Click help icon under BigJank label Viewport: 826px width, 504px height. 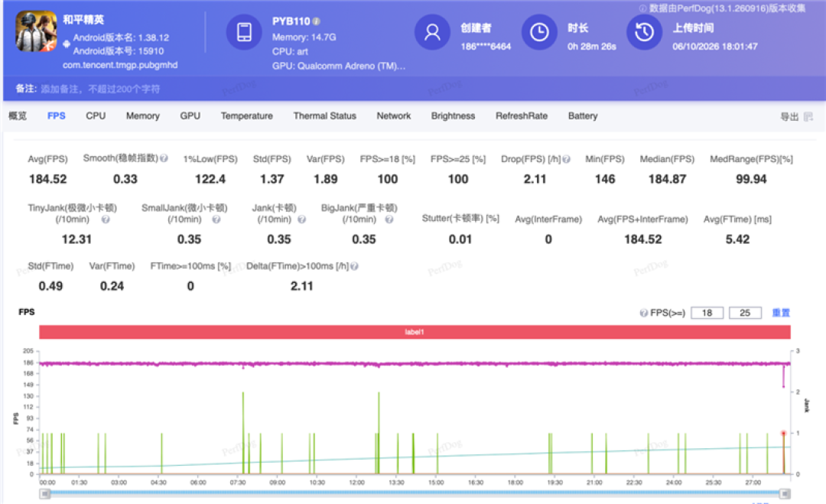point(389,219)
